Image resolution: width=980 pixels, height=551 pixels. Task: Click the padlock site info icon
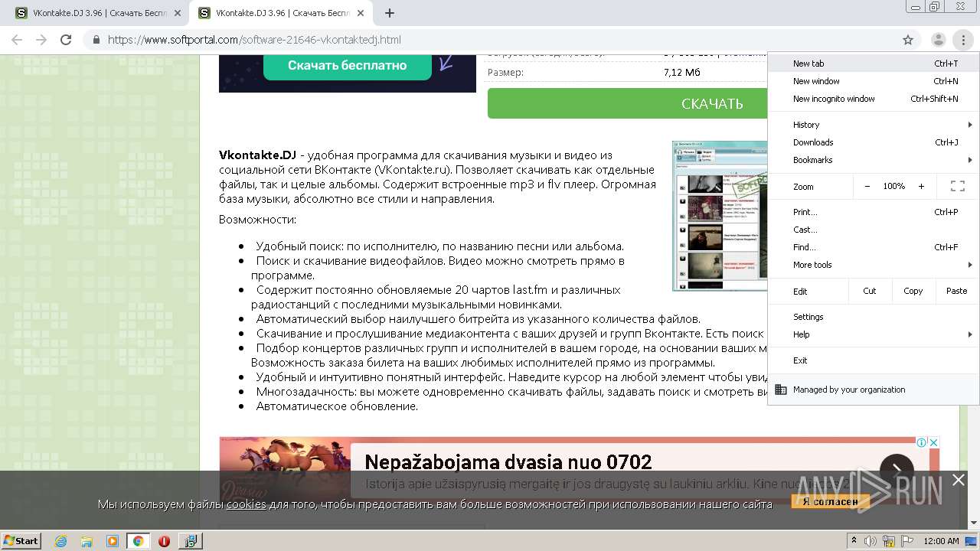[96, 40]
